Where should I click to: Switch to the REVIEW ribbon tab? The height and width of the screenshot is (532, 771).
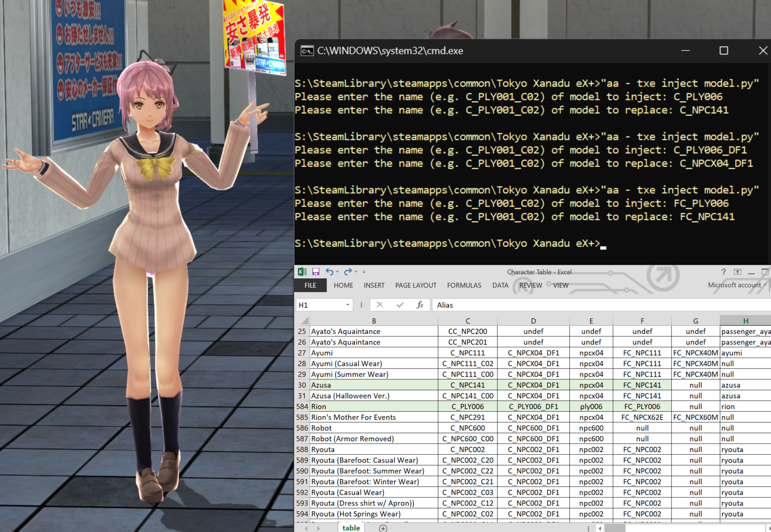pos(530,285)
